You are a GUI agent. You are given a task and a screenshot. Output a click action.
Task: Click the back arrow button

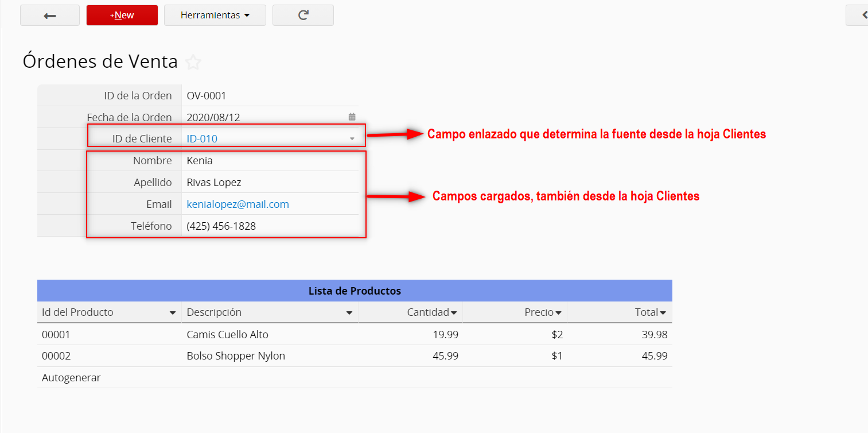pyautogui.click(x=50, y=16)
